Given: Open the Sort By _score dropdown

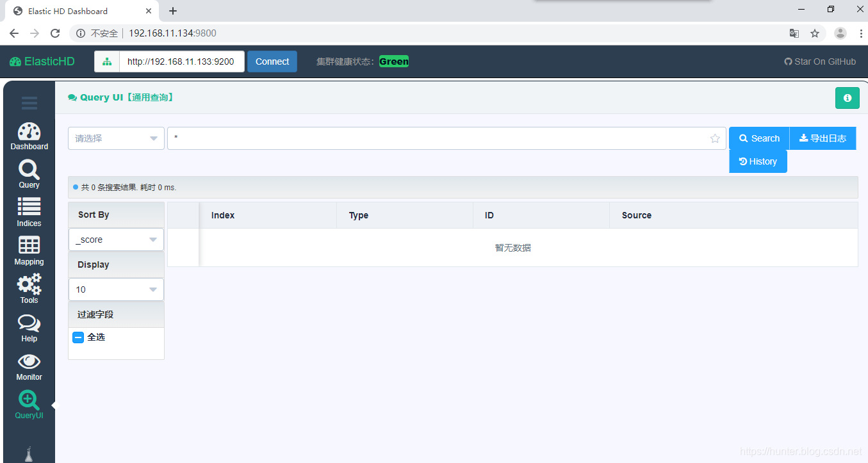Looking at the screenshot, I should (x=116, y=240).
